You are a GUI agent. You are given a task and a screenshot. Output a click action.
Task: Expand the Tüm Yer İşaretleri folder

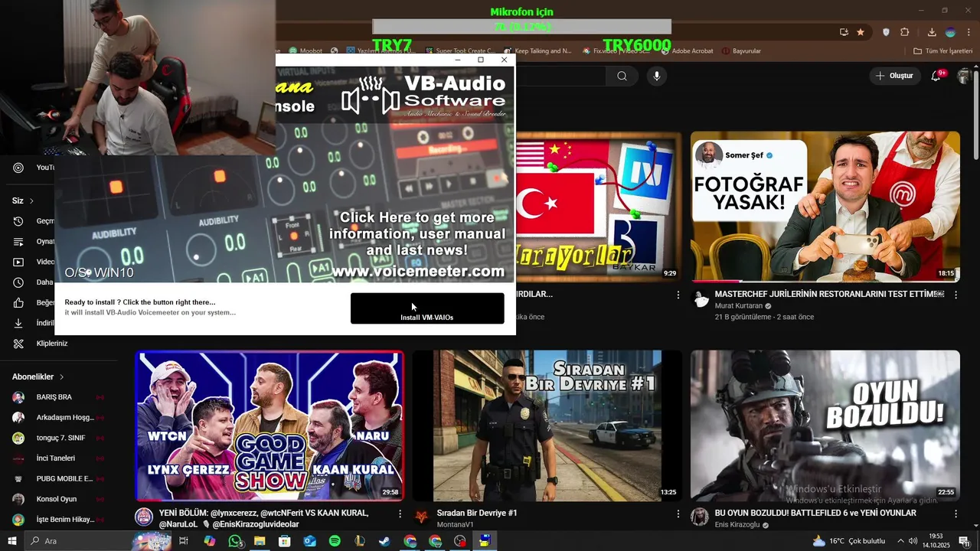click(943, 51)
